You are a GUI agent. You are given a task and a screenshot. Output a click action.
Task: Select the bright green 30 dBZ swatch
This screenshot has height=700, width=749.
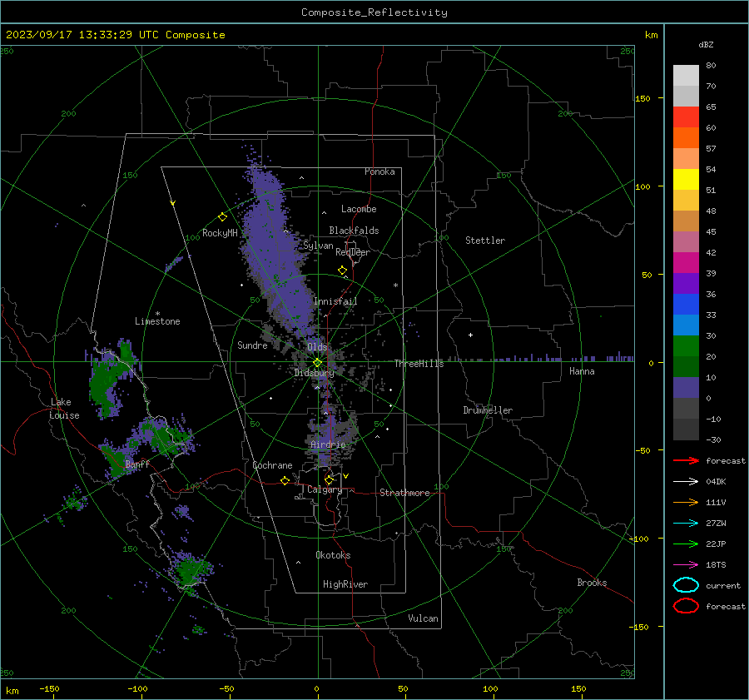pyautogui.click(x=686, y=346)
